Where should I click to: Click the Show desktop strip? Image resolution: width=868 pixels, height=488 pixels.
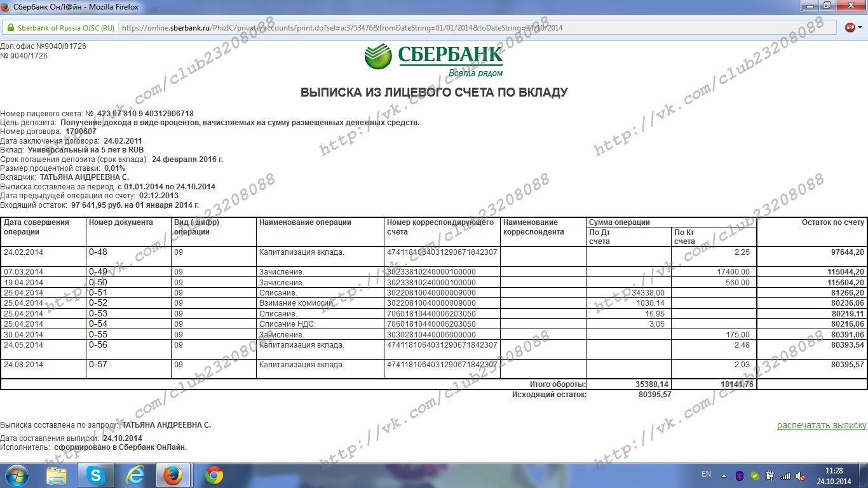(x=864, y=475)
